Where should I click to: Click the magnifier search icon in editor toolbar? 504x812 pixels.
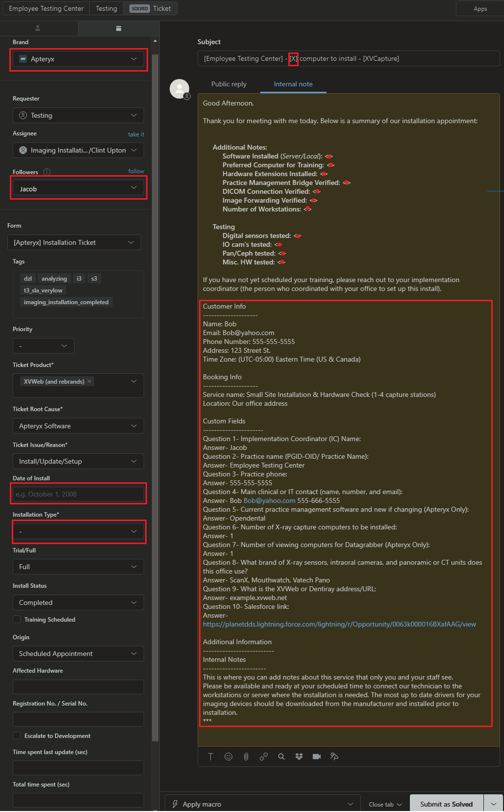(x=281, y=757)
